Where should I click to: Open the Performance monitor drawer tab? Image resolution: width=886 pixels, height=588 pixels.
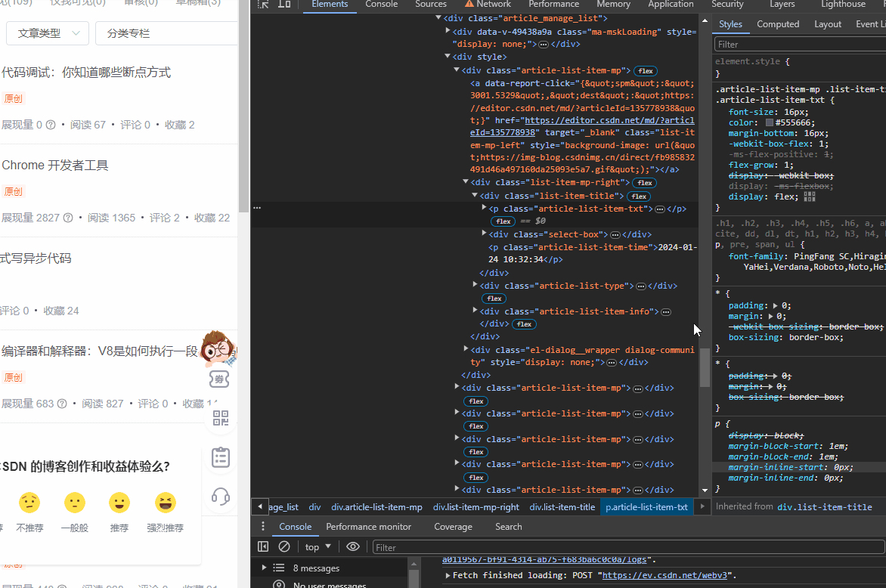pos(368,527)
